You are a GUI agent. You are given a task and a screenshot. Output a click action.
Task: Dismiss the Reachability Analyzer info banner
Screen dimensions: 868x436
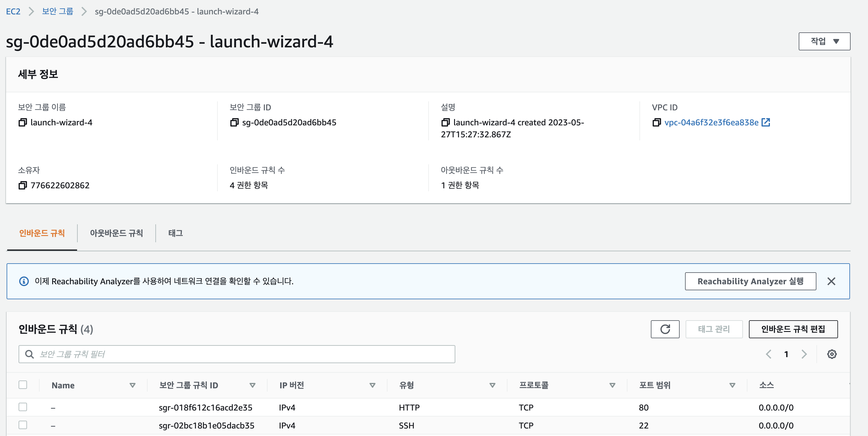pyautogui.click(x=832, y=281)
